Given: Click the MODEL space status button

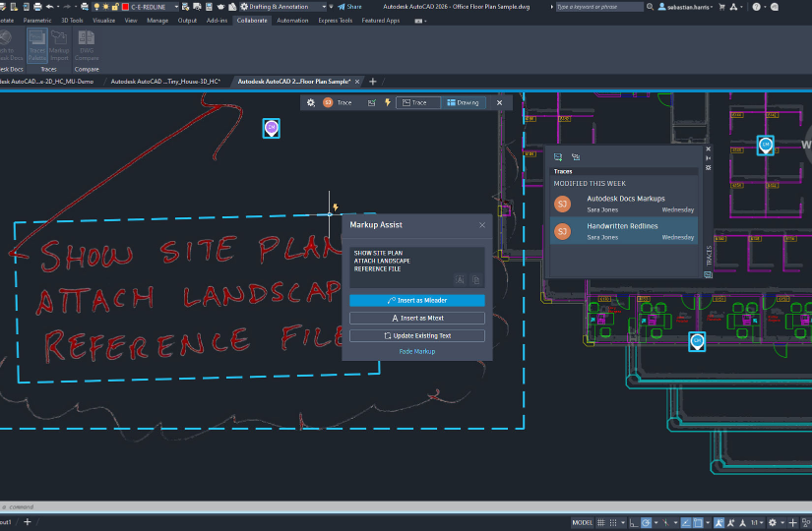Looking at the screenshot, I should [x=582, y=523].
